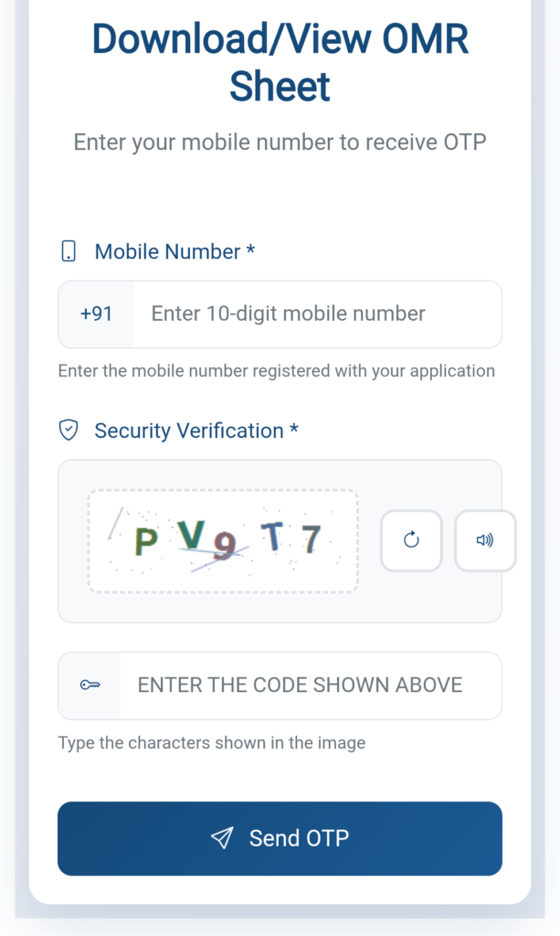The height and width of the screenshot is (936, 560).
Task: Click the key icon beside code field
Action: pyautogui.click(x=90, y=686)
